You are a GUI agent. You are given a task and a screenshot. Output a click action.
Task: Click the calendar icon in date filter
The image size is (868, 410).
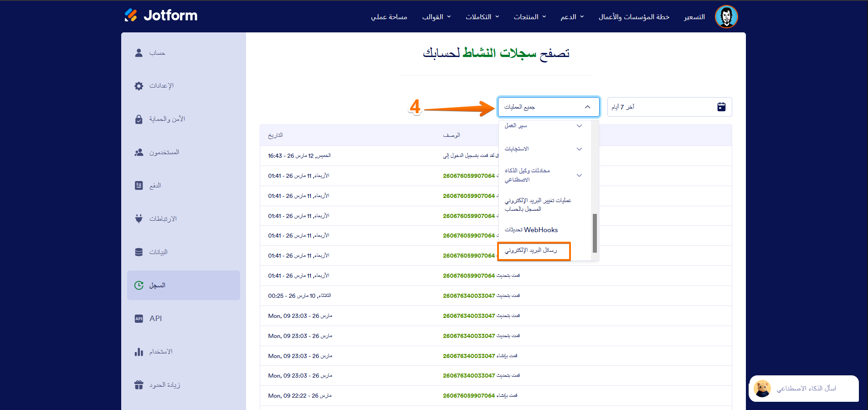[x=721, y=107]
